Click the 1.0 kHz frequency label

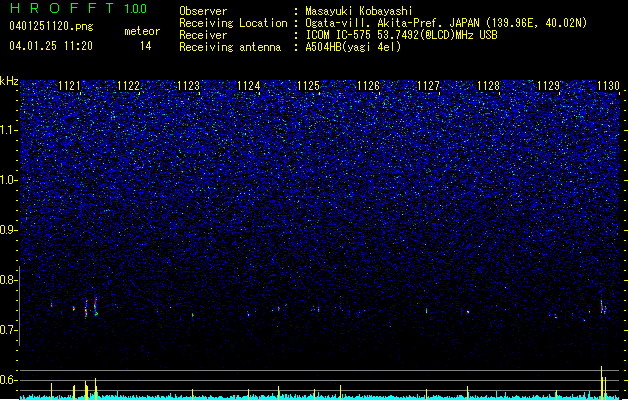click(x=9, y=180)
